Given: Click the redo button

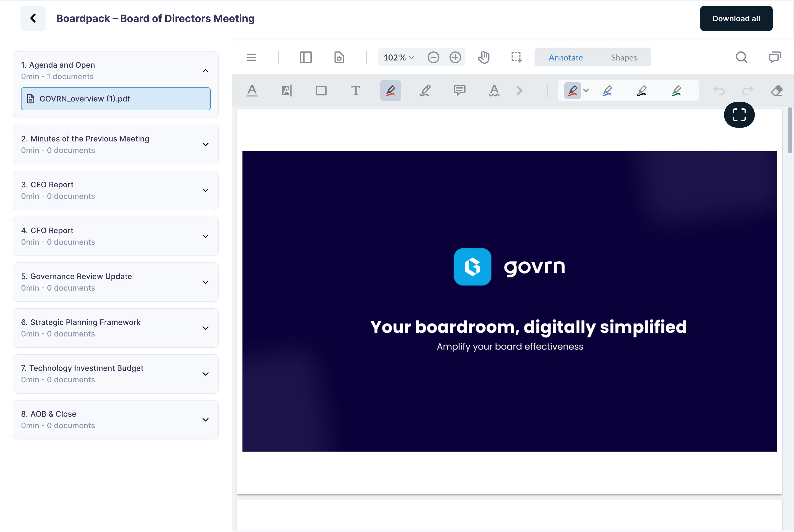Looking at the screenshot, I should pos(747,90).
